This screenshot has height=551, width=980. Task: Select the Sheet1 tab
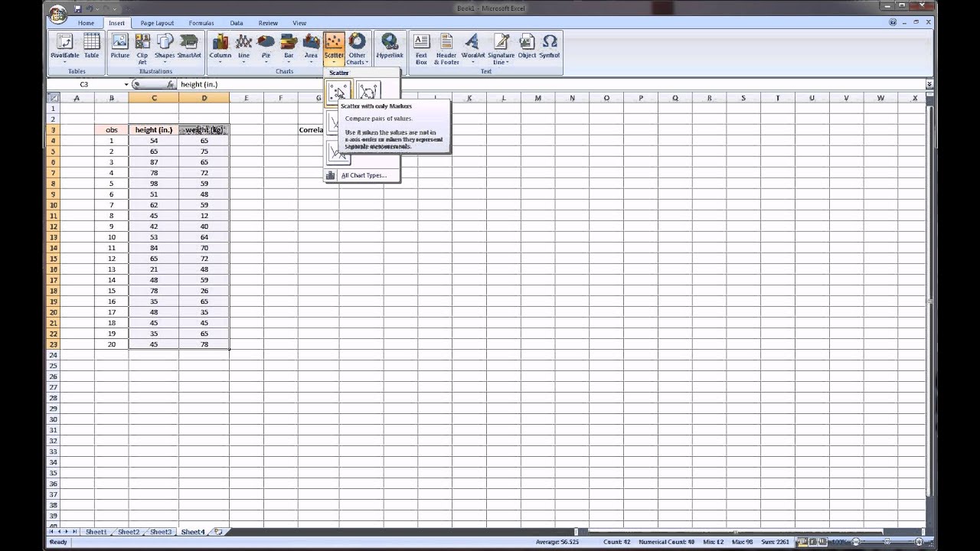click(x=96, y=532)
